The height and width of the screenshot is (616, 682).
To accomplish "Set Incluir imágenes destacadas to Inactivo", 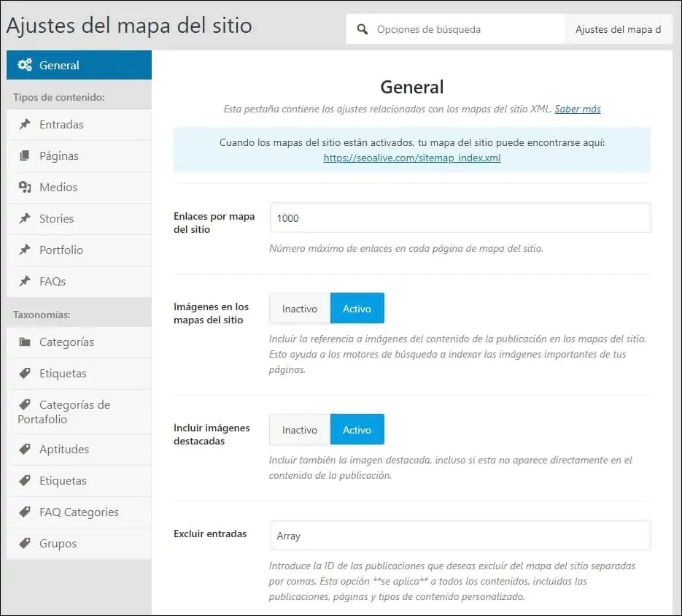I will click(x=300, y=430).
